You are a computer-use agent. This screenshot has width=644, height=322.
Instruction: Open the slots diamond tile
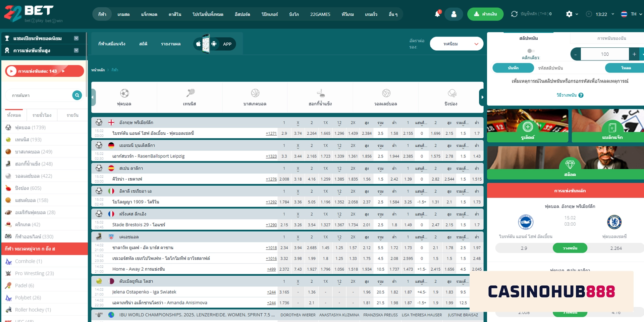pyautogui.click(x=566, y=163)
